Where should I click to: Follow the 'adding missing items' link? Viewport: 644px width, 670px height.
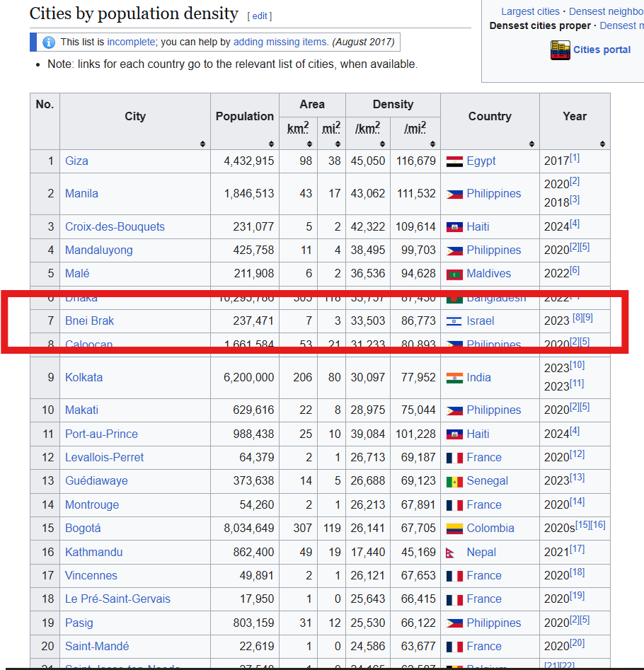point(281,42)
